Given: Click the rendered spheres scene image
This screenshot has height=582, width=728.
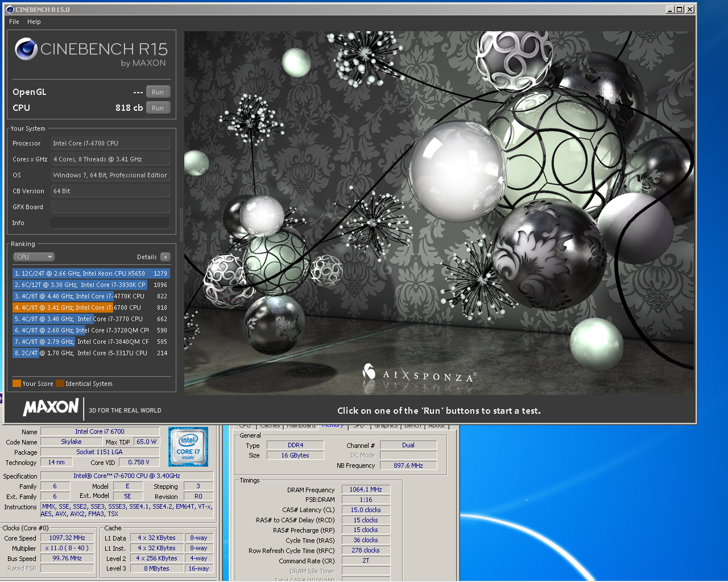Looking at the screenshot, I should [x=439, y=213].
